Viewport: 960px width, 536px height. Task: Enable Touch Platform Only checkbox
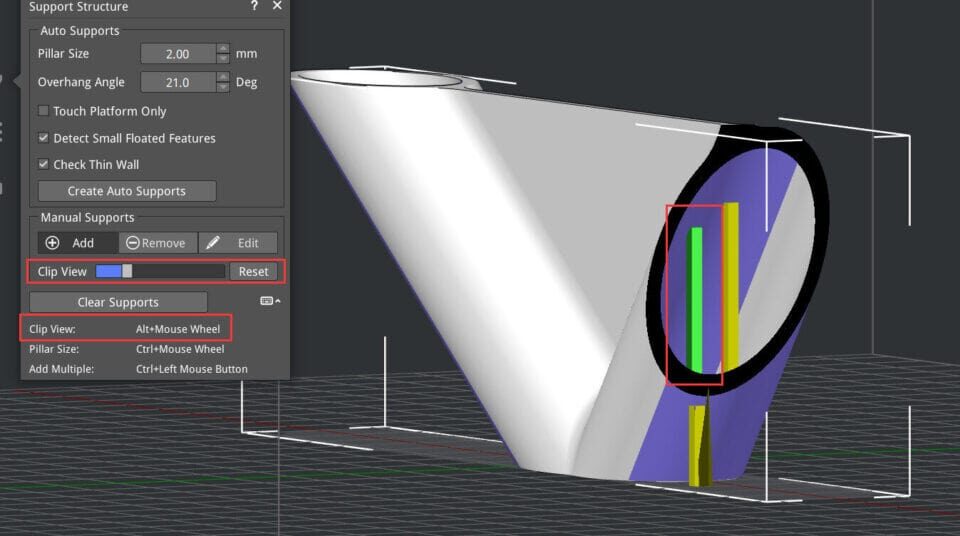coord(44,111)
